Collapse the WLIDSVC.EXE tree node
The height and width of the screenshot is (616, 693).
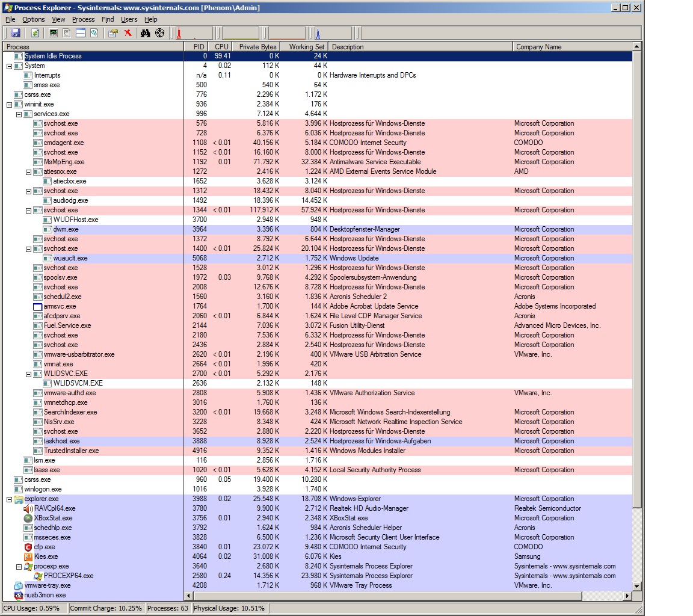click(28, 374)
